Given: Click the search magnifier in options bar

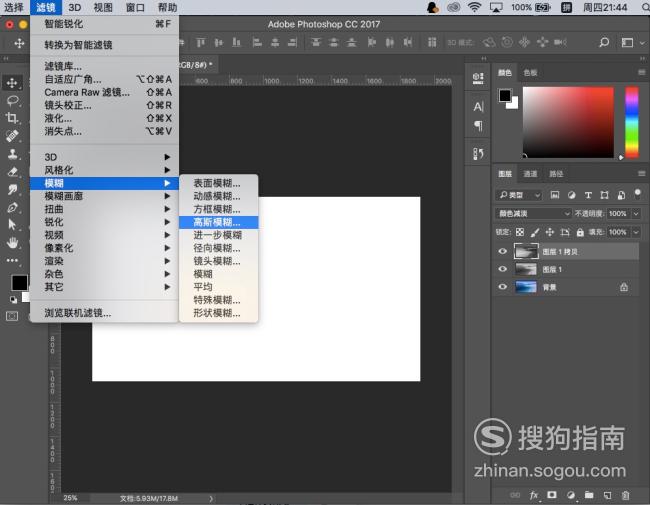Looking at the screenshot, I should tap(604, 42).
